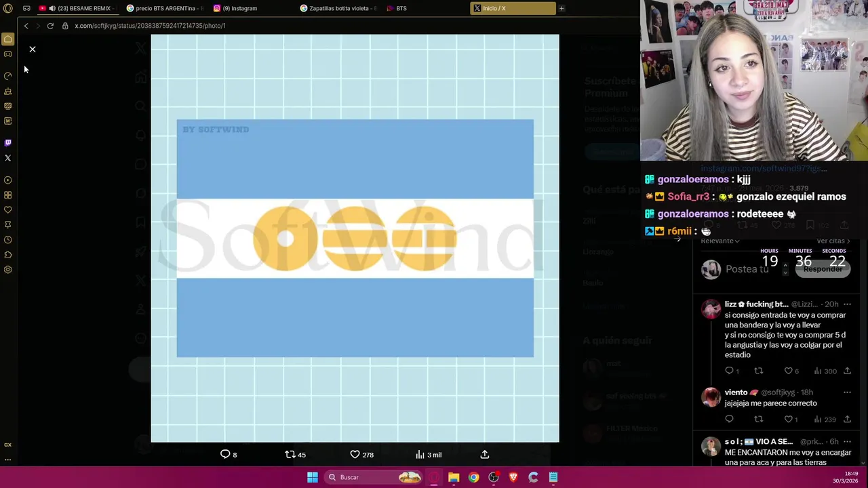Click the Argentina flag image

[x=355, y=239]
